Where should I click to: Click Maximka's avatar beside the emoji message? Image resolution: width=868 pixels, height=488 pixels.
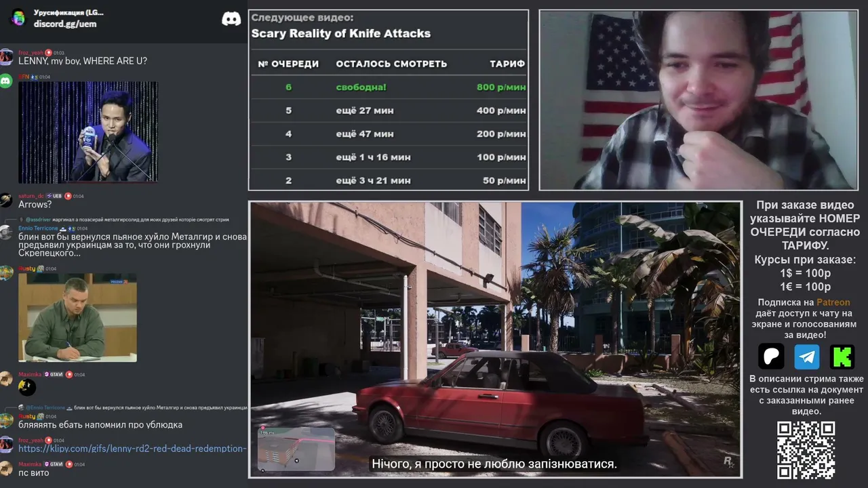6,378
